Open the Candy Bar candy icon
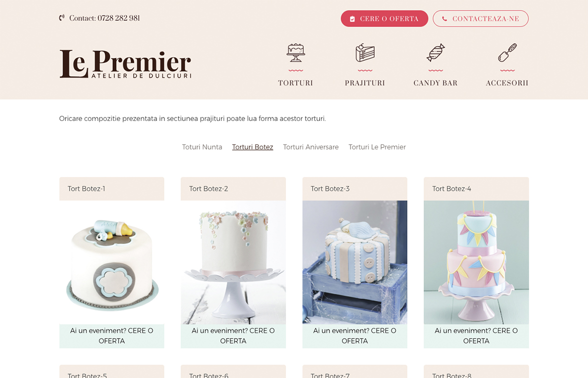This screenshot has width=588, height=378. click(435, 52)
